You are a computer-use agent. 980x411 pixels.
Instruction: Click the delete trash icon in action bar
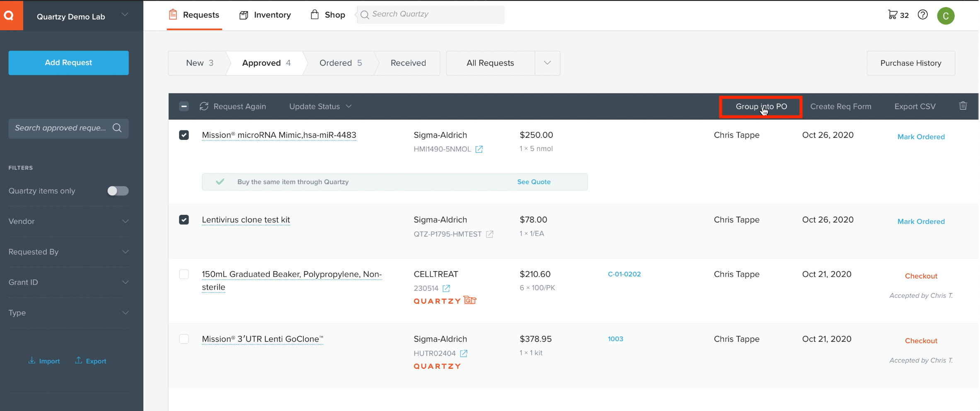pos(963,106)
